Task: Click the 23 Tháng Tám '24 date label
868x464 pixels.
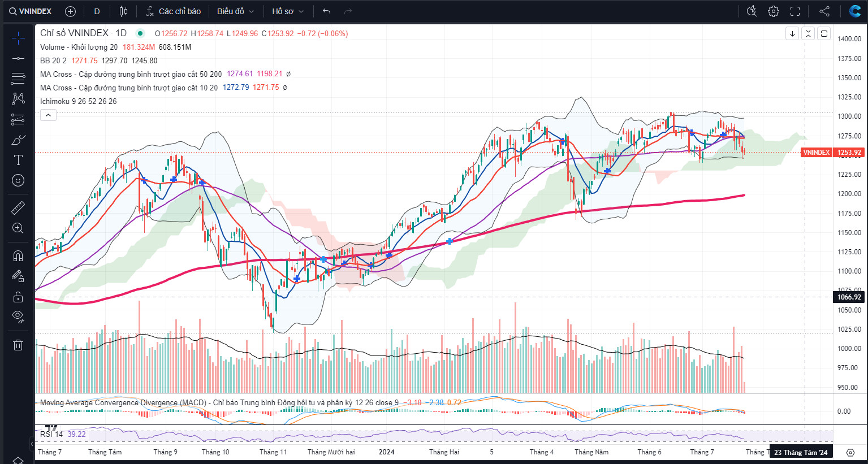Action: [801, 452]
